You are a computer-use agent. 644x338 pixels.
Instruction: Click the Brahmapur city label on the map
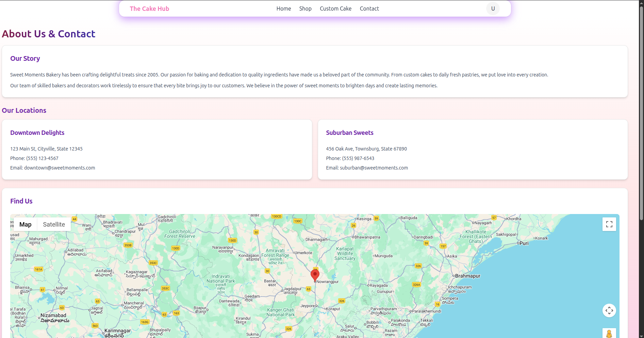[467, 276]
